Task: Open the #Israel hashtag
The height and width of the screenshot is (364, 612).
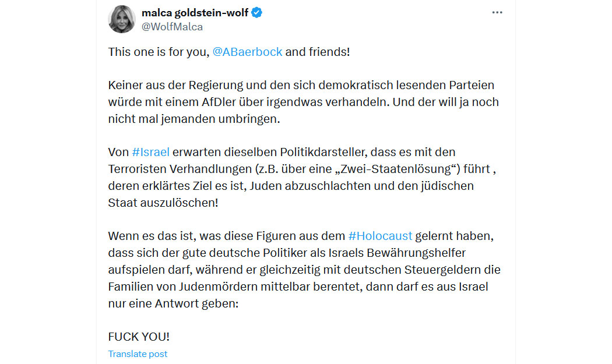Action: tap(150, 152)
